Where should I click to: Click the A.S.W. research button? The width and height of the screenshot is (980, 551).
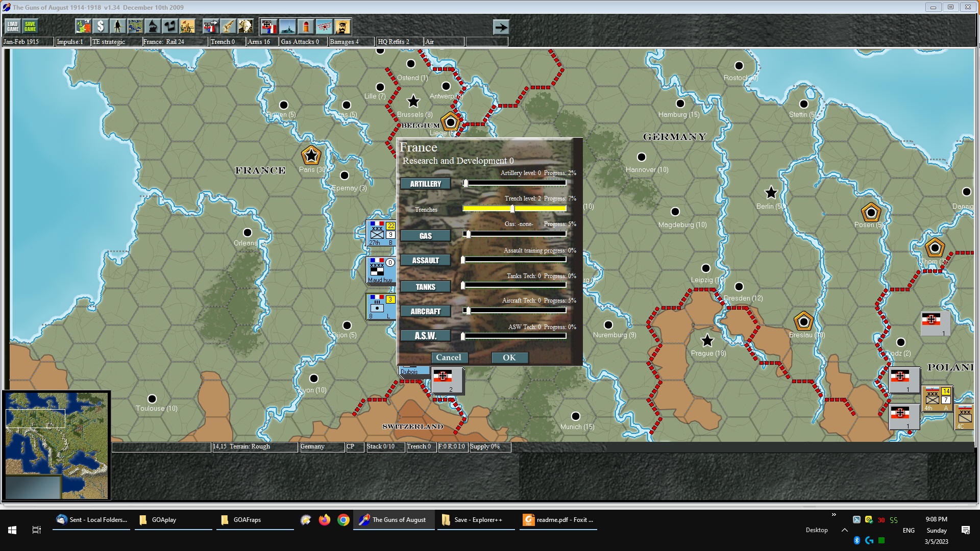(x=426, y=336)
